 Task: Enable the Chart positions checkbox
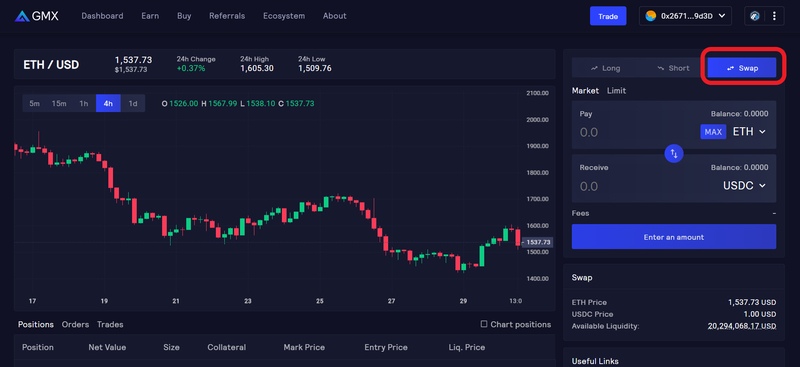(484, 324)
